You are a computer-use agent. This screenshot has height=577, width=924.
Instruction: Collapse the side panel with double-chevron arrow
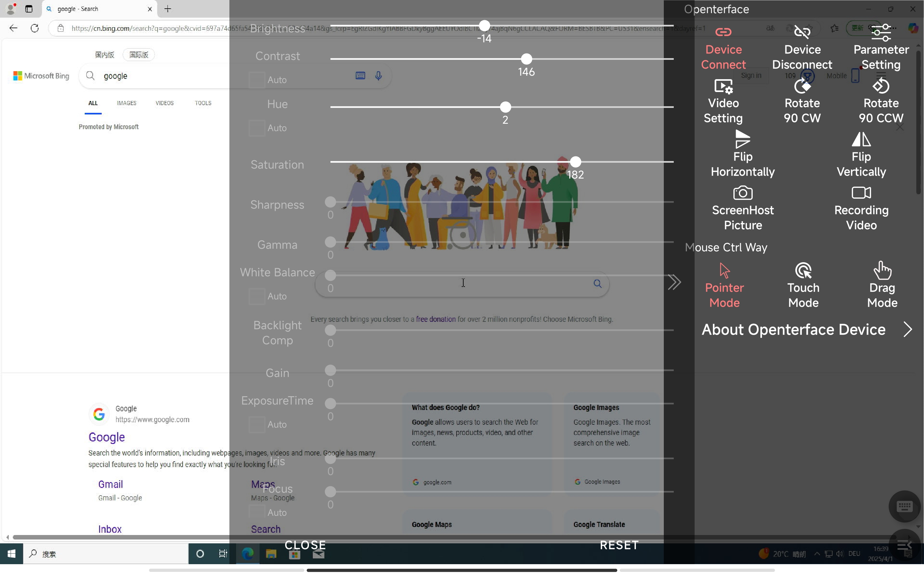pyautogui.click(x=674, y=282)
